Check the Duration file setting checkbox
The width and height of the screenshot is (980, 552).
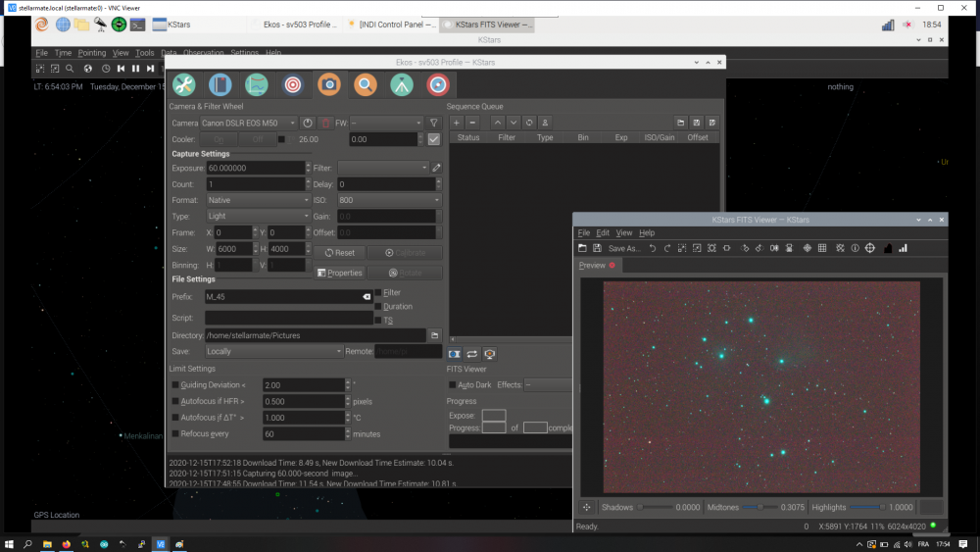click(378, 306)
